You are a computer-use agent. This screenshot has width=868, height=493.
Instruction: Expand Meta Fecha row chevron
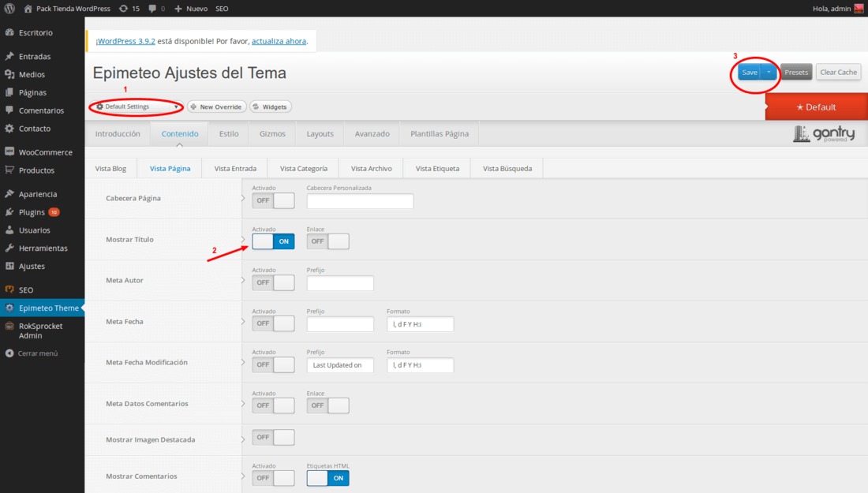242,322
